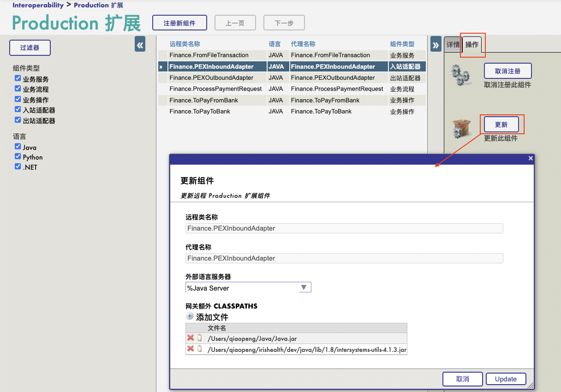Disable the Python language filter
561x392 pixels.
(x=18, y=157)
